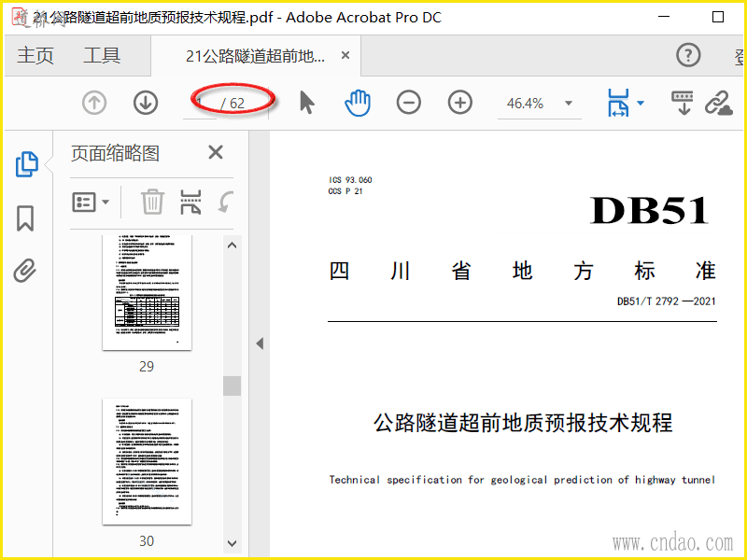Click thumbnail scrollbar up arrow
This screenshot has height=560, width=747.
(232, 245)
